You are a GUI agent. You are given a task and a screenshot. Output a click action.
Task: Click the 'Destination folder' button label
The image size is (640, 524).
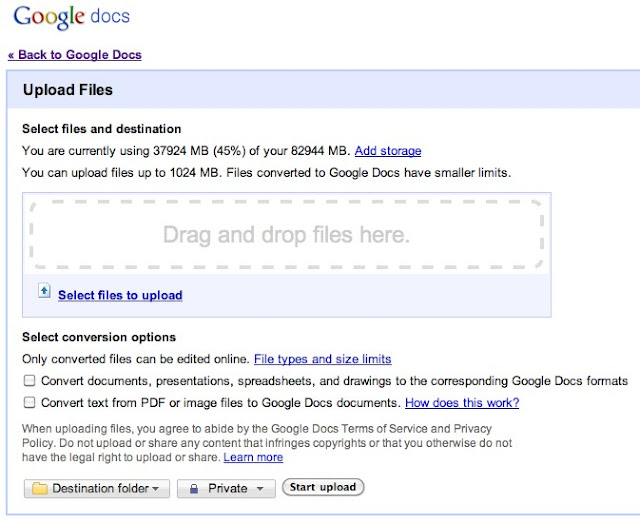click(x=100, y=489)
